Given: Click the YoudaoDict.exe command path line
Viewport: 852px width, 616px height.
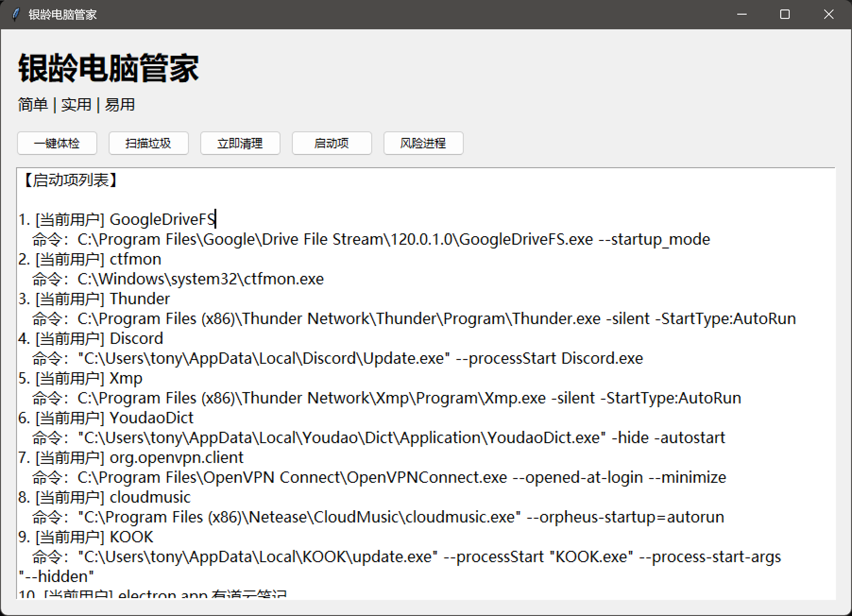Looking at the screenshot, I should (x=379, y=438).
